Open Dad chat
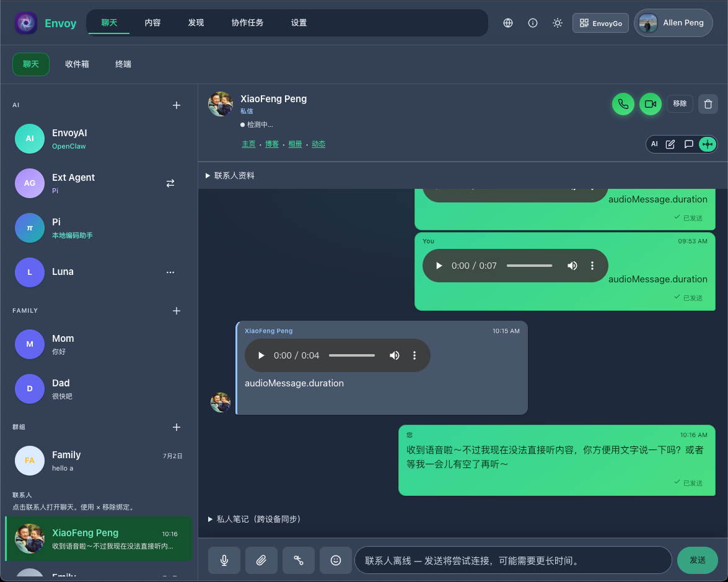The width and height of the screenshot is (728, 582). tap(99, 389)
